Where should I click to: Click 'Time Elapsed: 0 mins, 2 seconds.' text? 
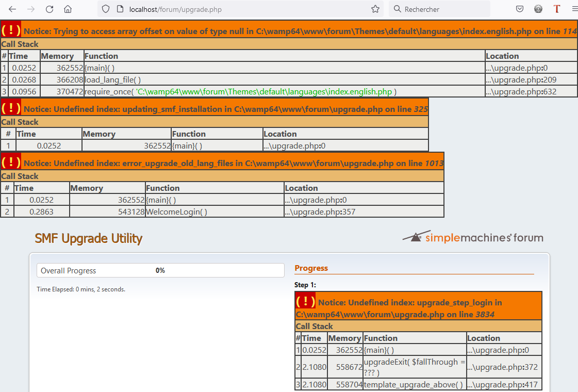(x=81, y=289)
